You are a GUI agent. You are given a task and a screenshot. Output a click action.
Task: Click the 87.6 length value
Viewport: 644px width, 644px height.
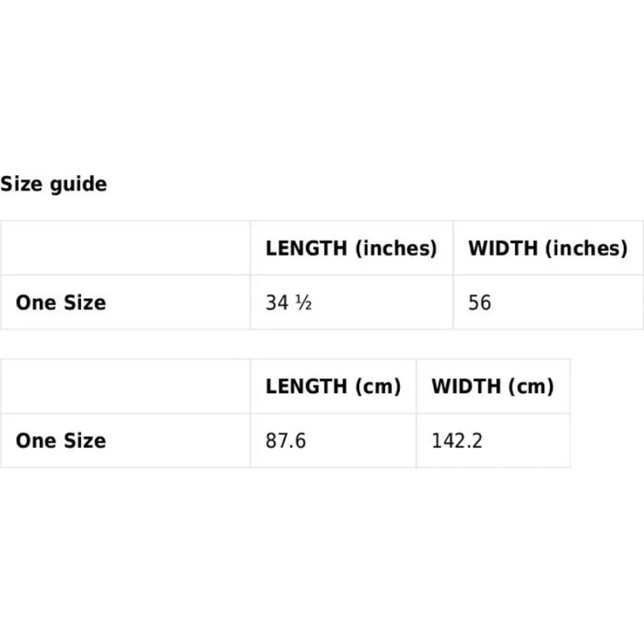click(x=286, y=440)
